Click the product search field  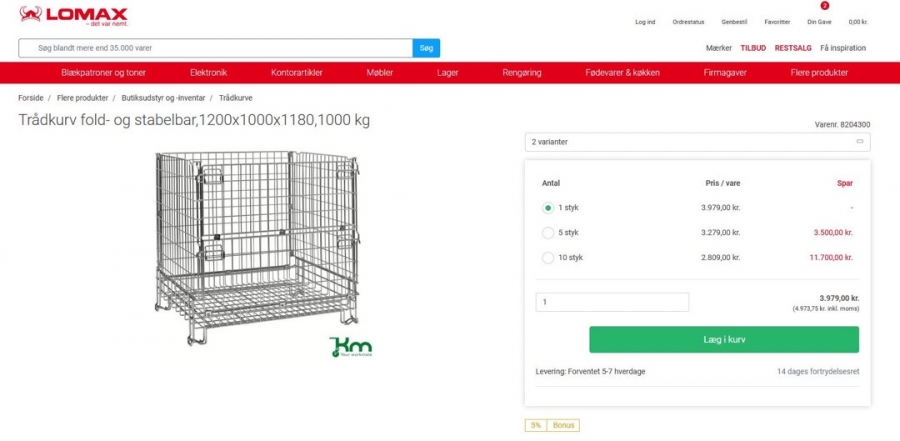[215, 48]
